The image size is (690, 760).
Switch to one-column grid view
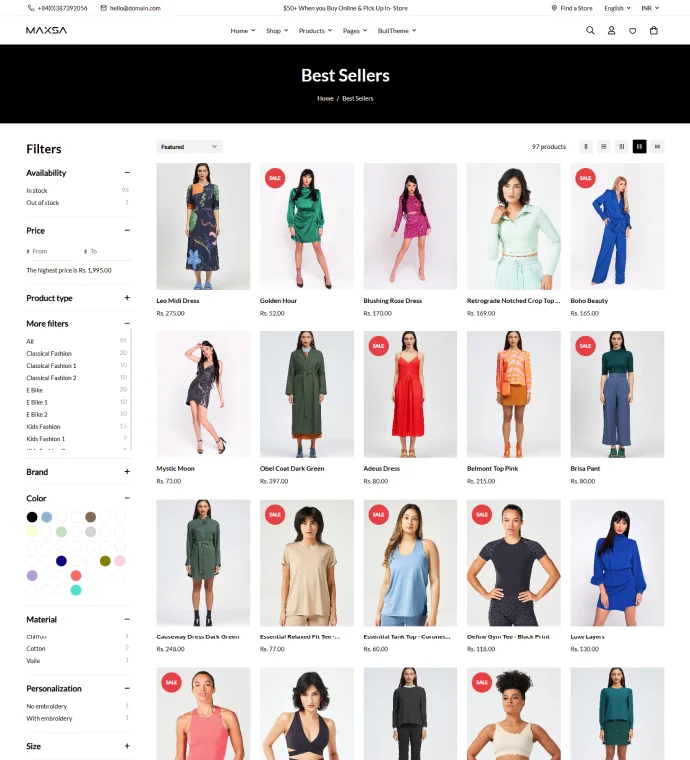586,146
